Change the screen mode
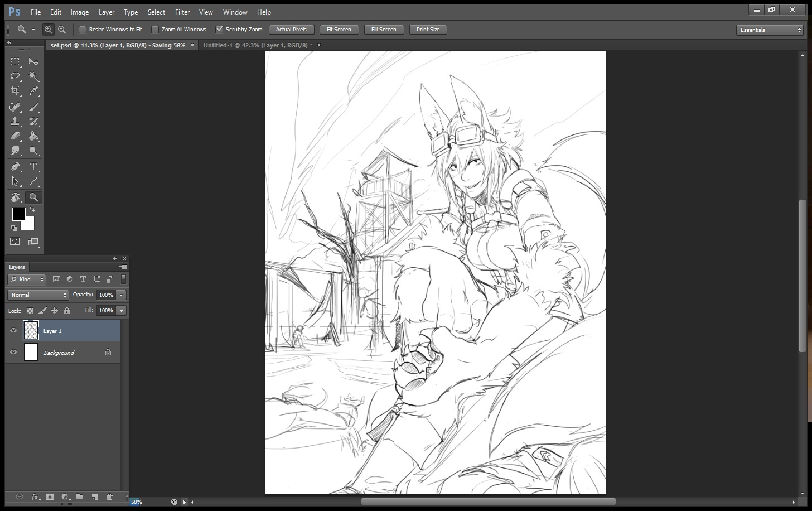 [33, 242]
